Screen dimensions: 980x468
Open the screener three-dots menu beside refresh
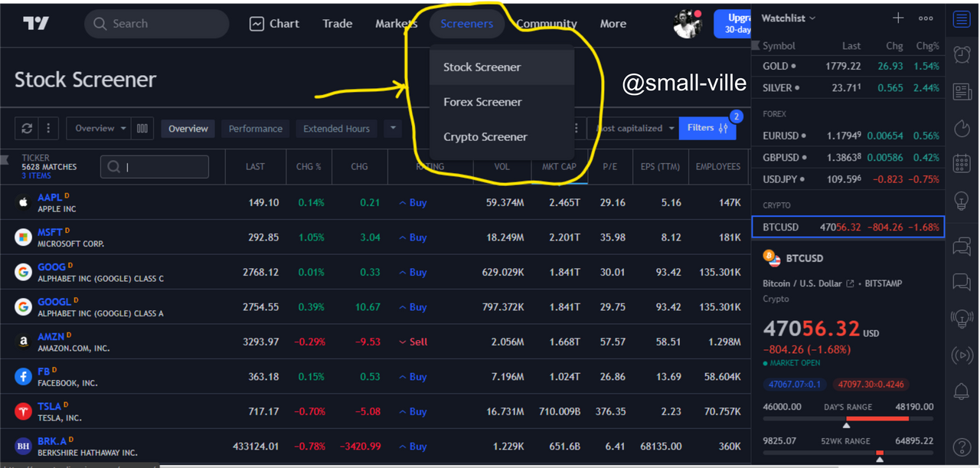pos(48,129)
